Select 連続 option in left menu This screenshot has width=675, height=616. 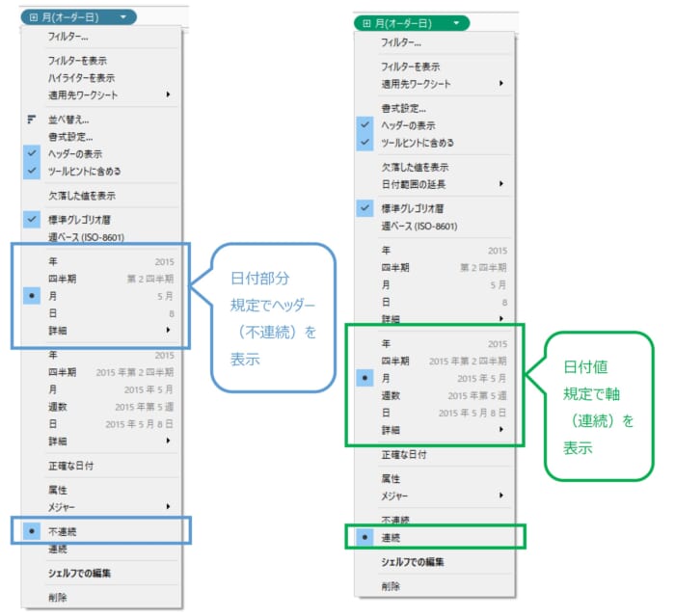[101, 549]
